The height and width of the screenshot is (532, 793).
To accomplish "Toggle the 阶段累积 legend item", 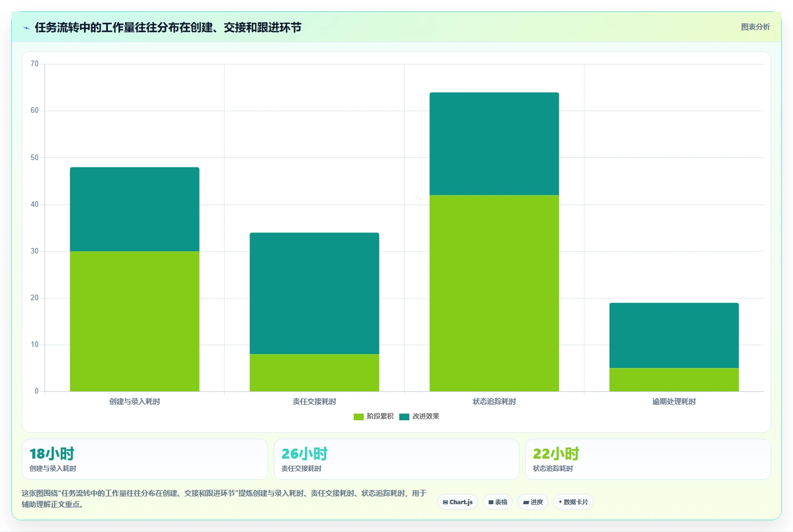I will [x=374, y=416].
